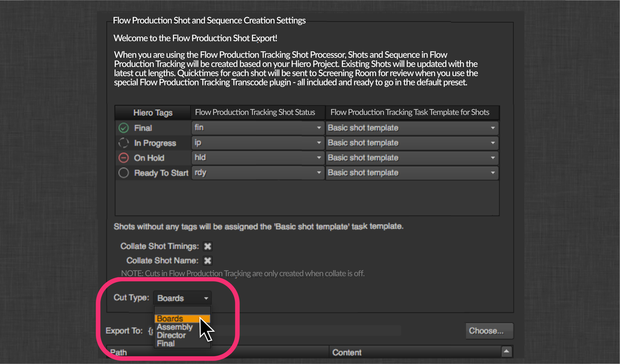The width and height of the screenshot is (620, 364).
Task: Click the On Hold red minus icon
Action: 124,158
